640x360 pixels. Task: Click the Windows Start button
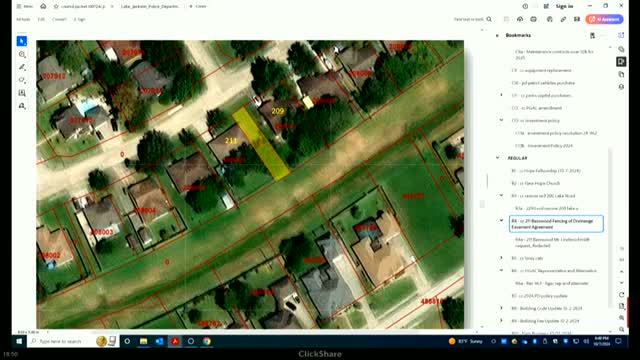click(19, 341)
